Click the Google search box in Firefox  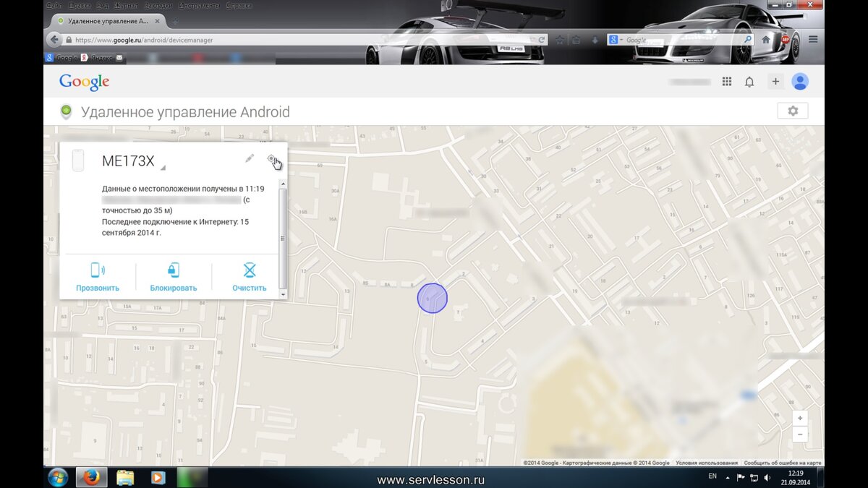pos(680,40)
